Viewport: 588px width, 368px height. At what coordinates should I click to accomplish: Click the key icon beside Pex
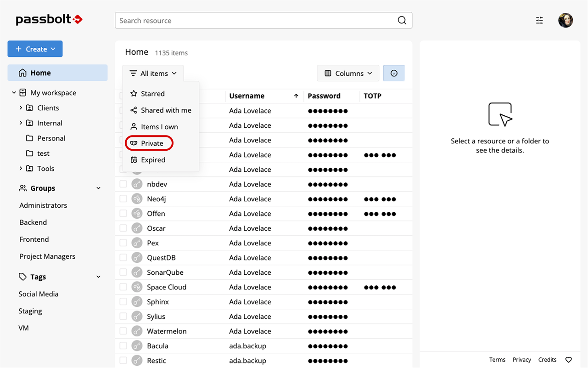136,243
